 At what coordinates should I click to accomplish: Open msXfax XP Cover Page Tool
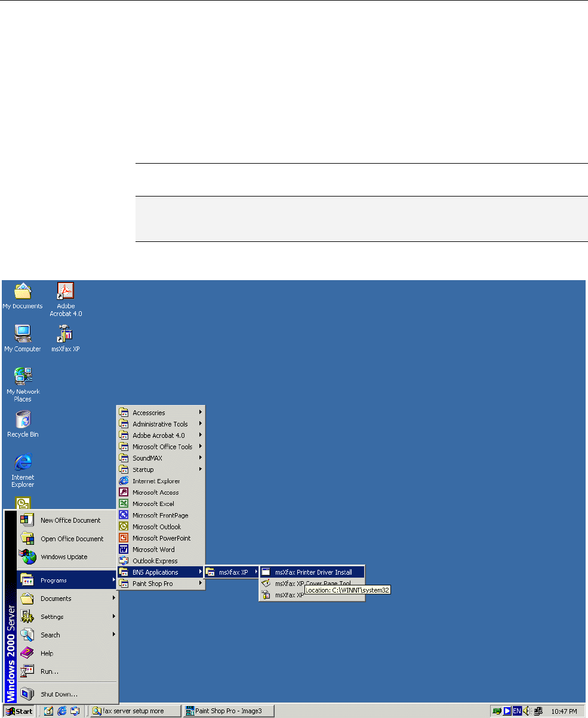312,583
